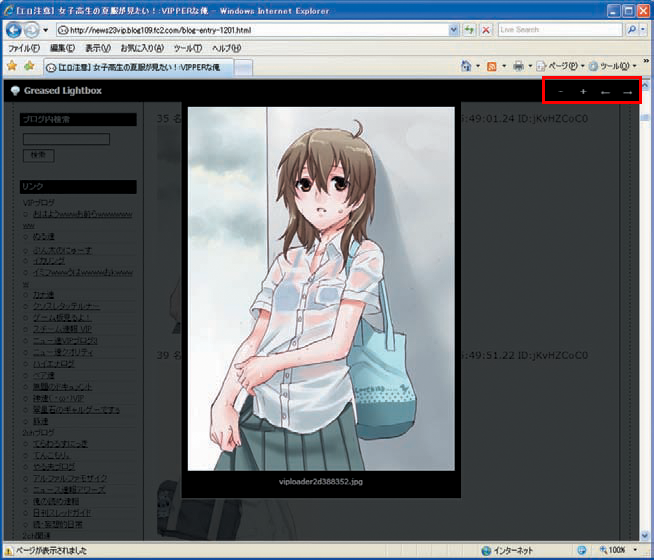Open the 日刊スレッドガイド sidebar link
The image size is (654, 560).
62,513
